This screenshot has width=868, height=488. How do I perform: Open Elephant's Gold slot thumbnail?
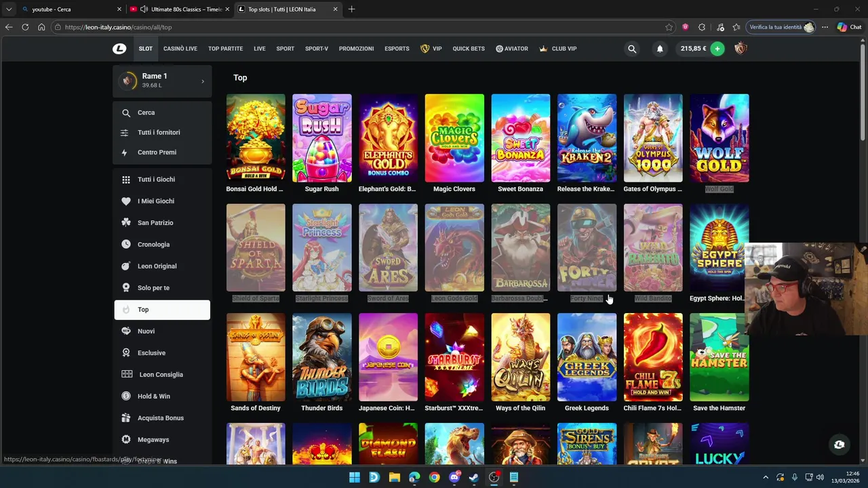[x=388, y=138]
